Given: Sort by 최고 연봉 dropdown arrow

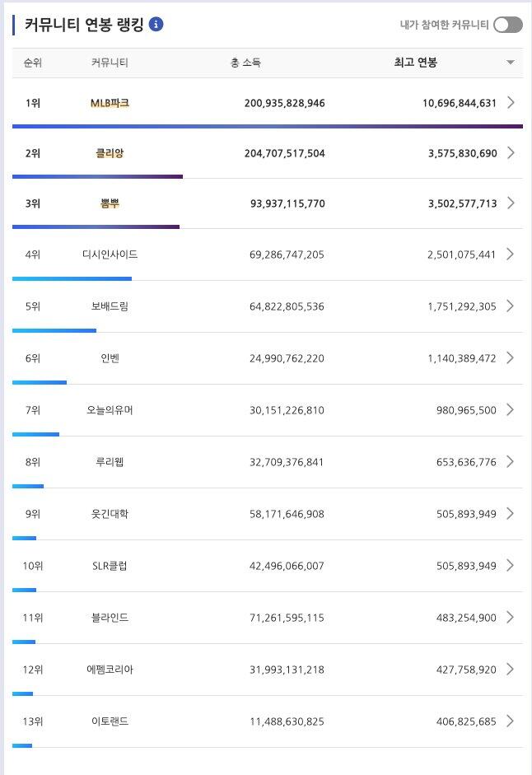Looking at the screenshot, I should [x=511, y=63].
